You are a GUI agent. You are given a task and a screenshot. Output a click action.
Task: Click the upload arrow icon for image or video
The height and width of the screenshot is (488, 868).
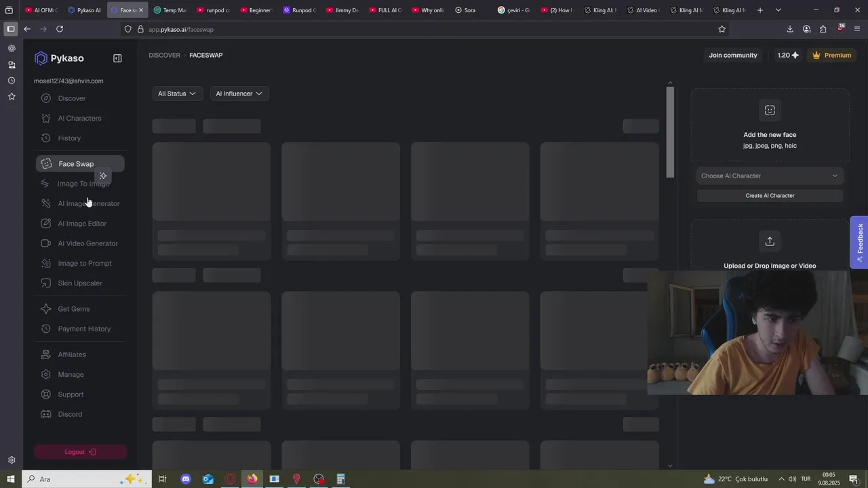pyautogui.click(x=770, y=241)
